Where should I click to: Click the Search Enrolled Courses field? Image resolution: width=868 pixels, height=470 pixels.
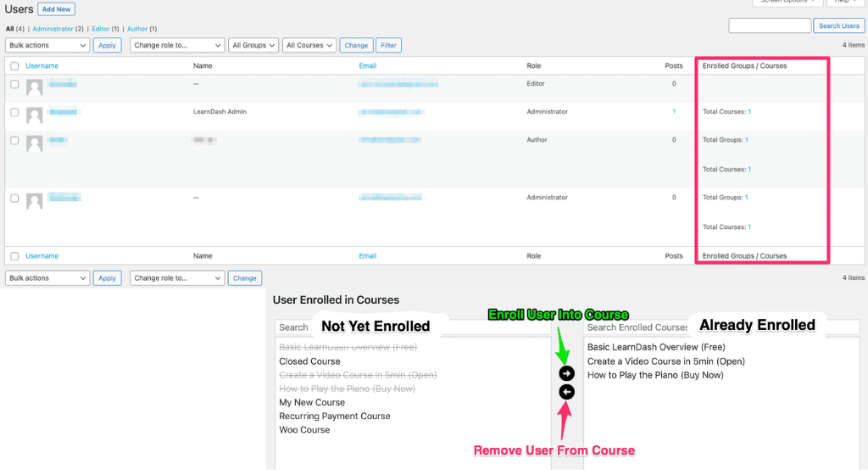(721, 327)
